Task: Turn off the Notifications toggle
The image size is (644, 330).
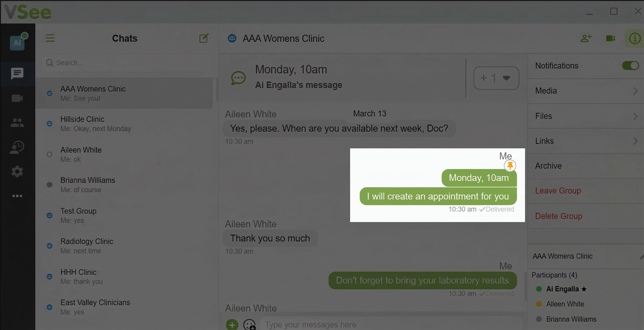Action: coord(630,66)
